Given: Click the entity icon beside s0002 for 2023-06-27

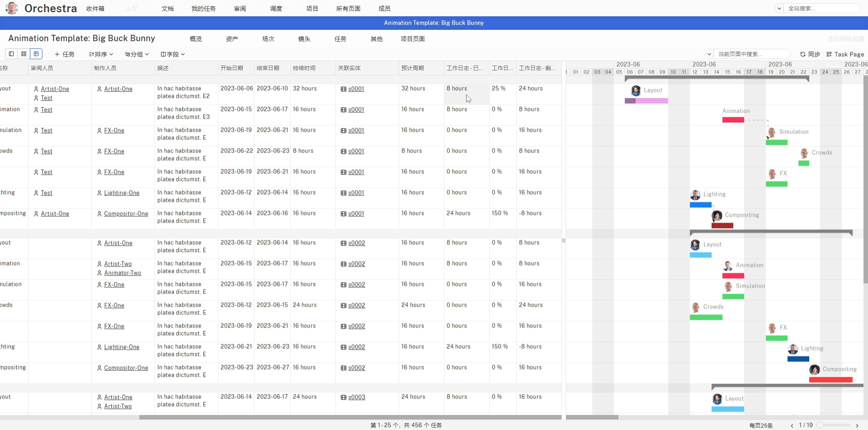Looking at the screenshot, I should (344, 368).
